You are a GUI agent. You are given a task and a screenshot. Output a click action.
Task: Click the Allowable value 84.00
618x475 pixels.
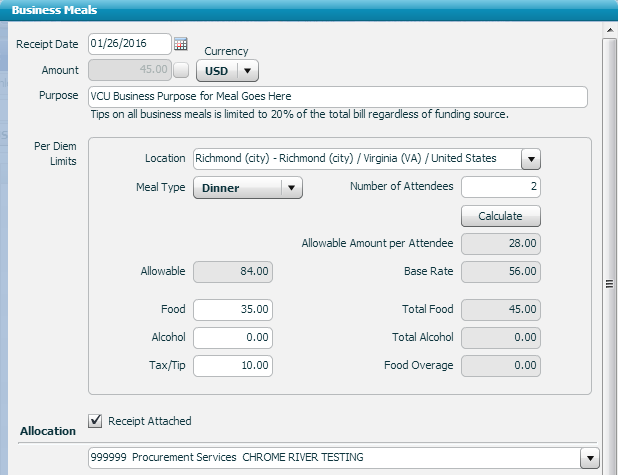(233, 272)
